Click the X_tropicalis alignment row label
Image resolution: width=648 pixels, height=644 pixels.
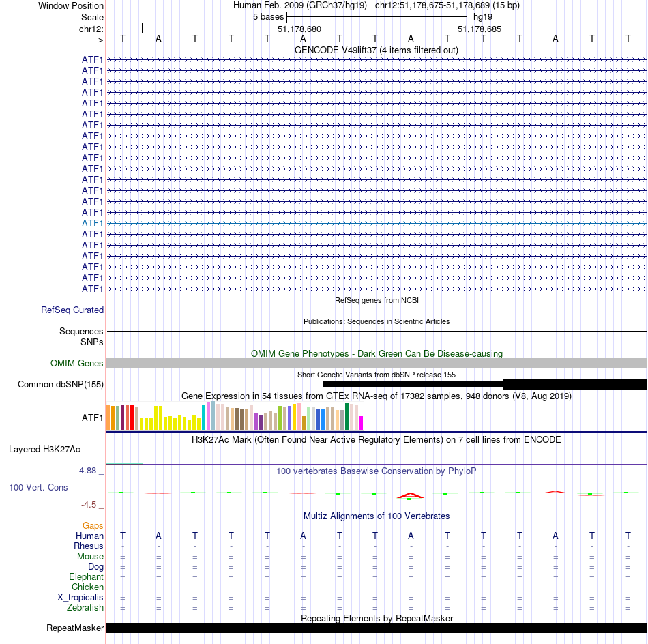coord(80,598)
